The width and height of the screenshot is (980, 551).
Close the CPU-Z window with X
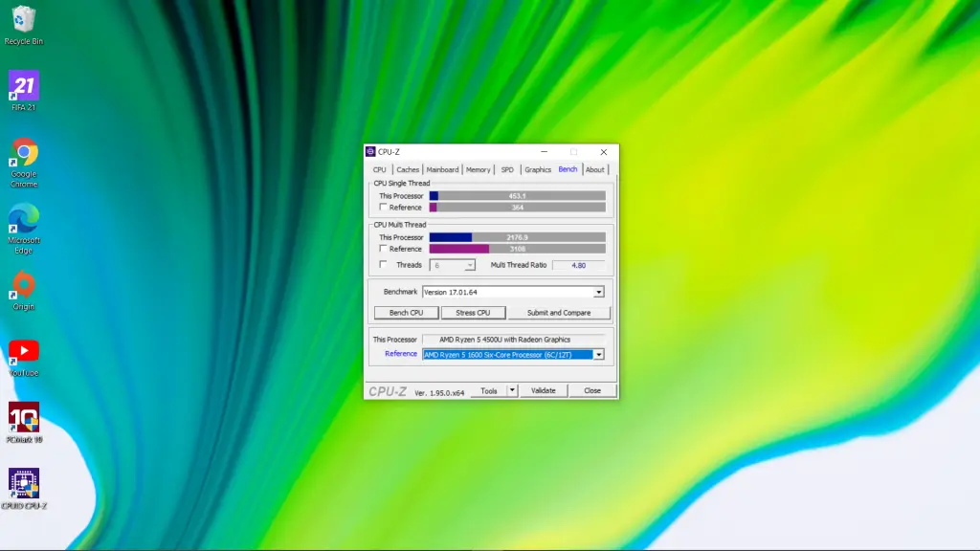[604, 152]
